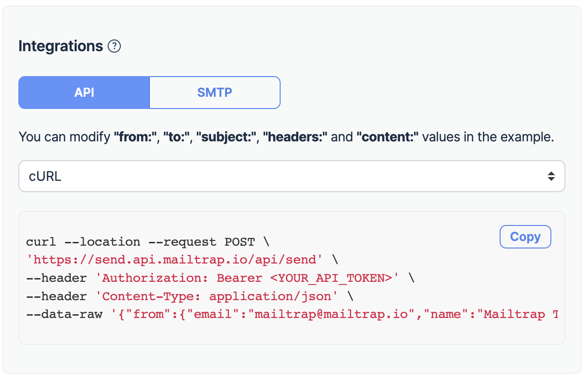The width and height of the screenshot is (588, 380).
Task: Open the cURL language dropdown
Action: (291, 176)
